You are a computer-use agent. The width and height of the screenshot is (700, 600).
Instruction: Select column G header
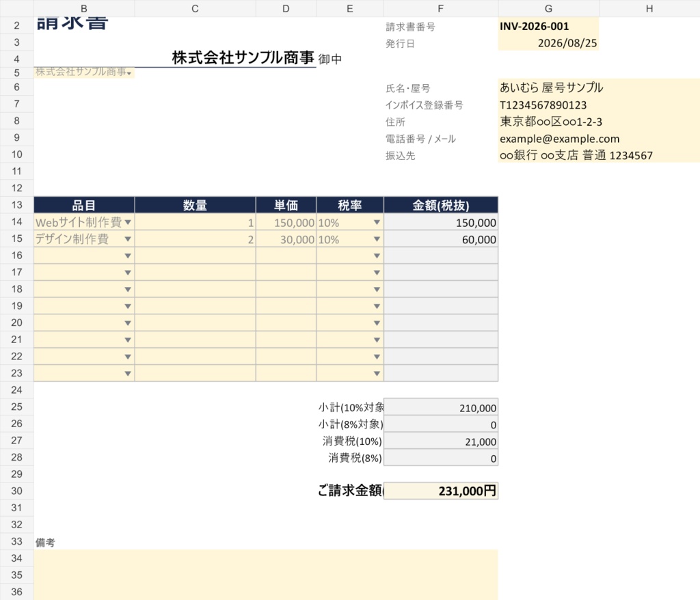(x=549, y=8)
